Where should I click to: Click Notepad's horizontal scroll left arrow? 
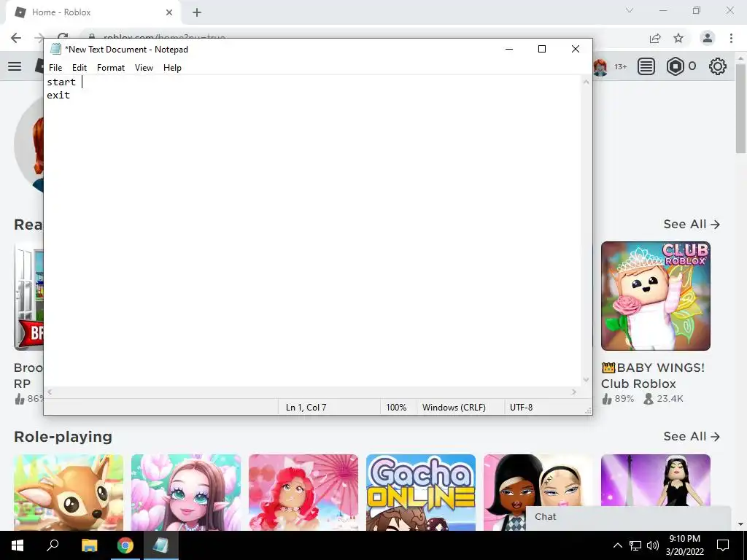(x=50, y=392)
